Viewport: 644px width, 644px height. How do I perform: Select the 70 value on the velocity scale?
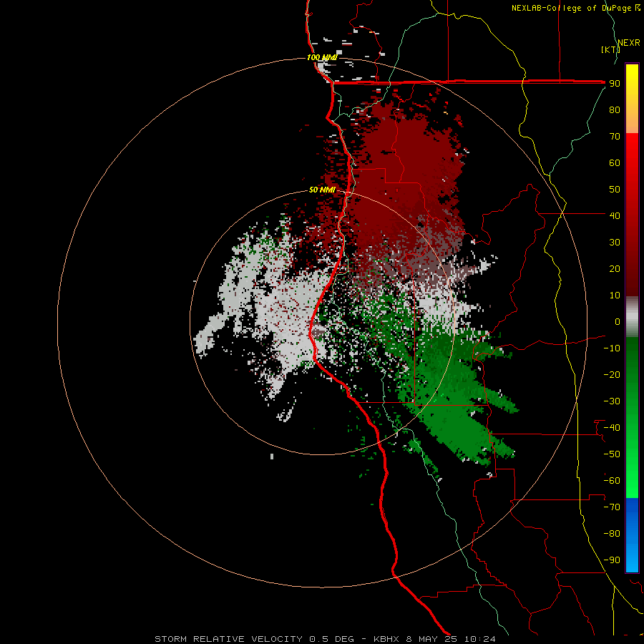(x=615, y=136)
